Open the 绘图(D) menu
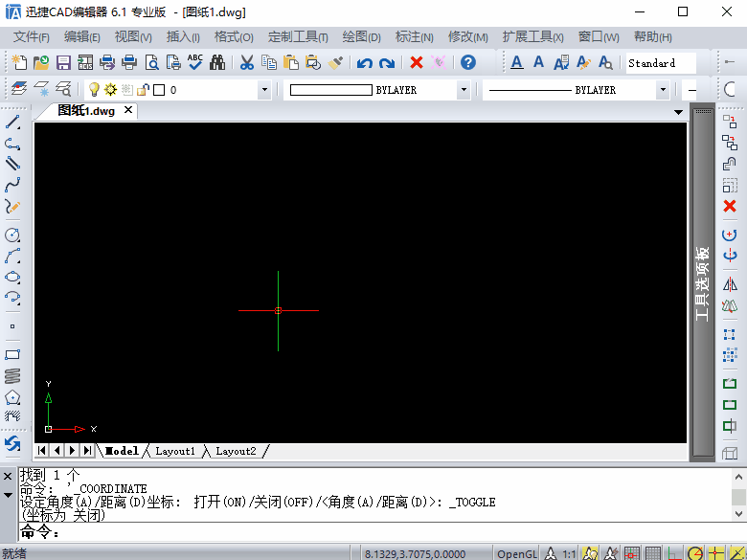The image size is (747, 560). [x=362, y=37]
